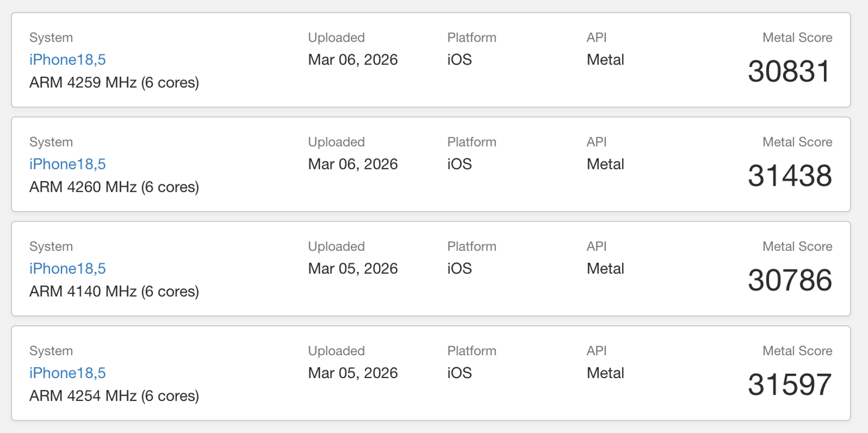Image resolution: width=868 pixels, height=433 pixels.
Task: Click the upload date of the 30831 result
Action: [x=353, y=60]
